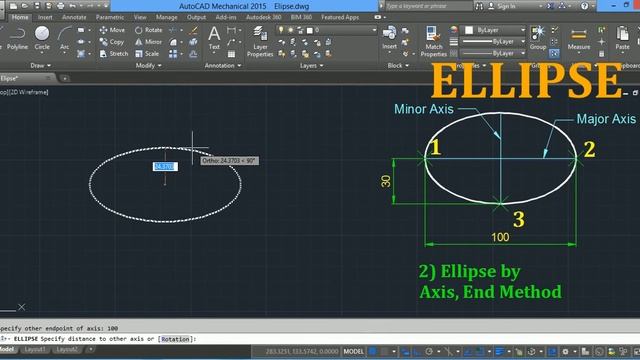Add a new drawing tab with plus
Image resolution: width=640 pixels, height=360 pixels.
[65, 78]
